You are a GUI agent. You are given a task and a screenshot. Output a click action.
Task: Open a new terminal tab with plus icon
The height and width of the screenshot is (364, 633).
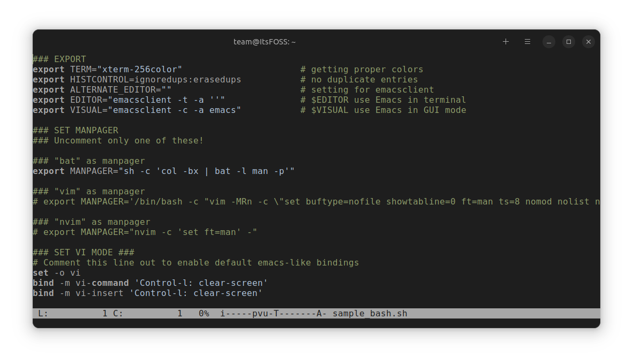[506, 42]
